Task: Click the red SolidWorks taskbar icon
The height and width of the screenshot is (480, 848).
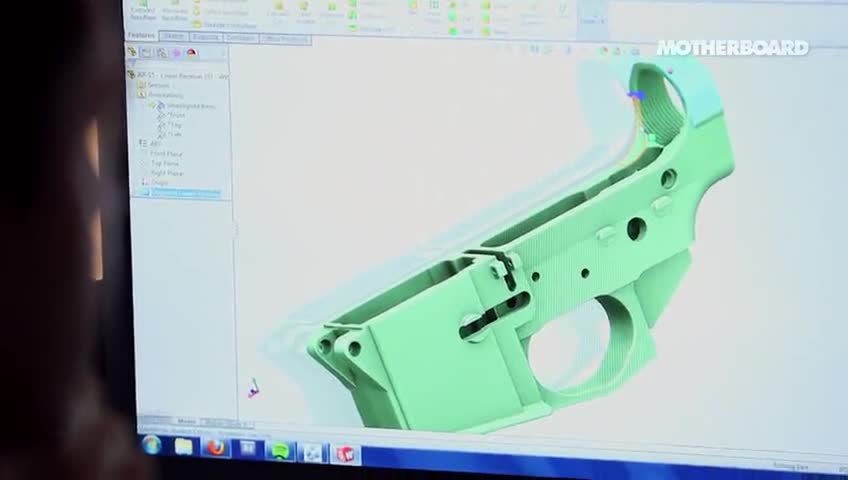Action: (x=345, y=454)
